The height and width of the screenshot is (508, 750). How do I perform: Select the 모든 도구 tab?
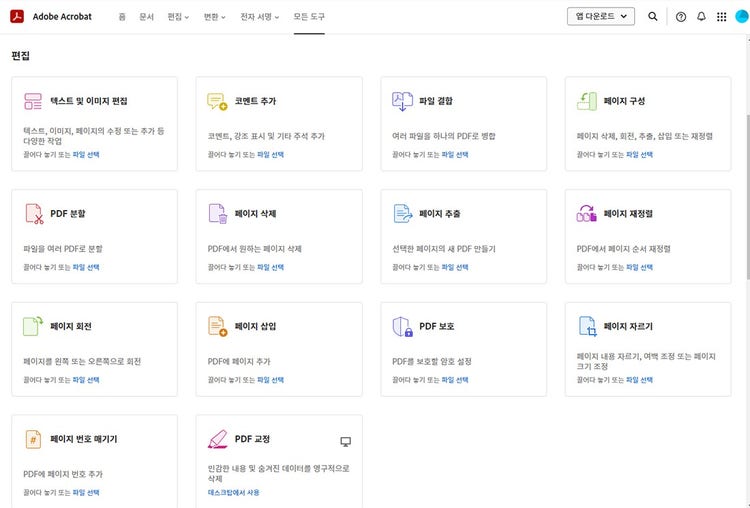point(309,17)
